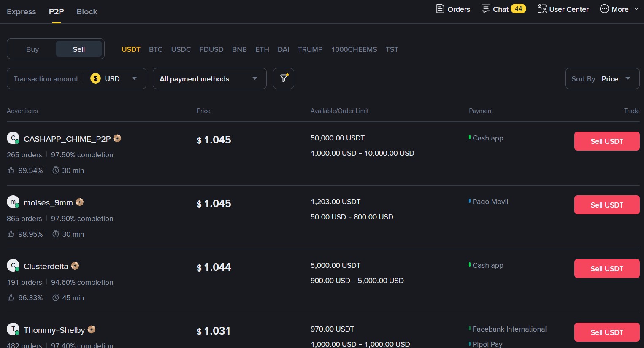Open Sort By Price dropdown
Viewport: 644px width, 348px height.
[x=602, y=78]
